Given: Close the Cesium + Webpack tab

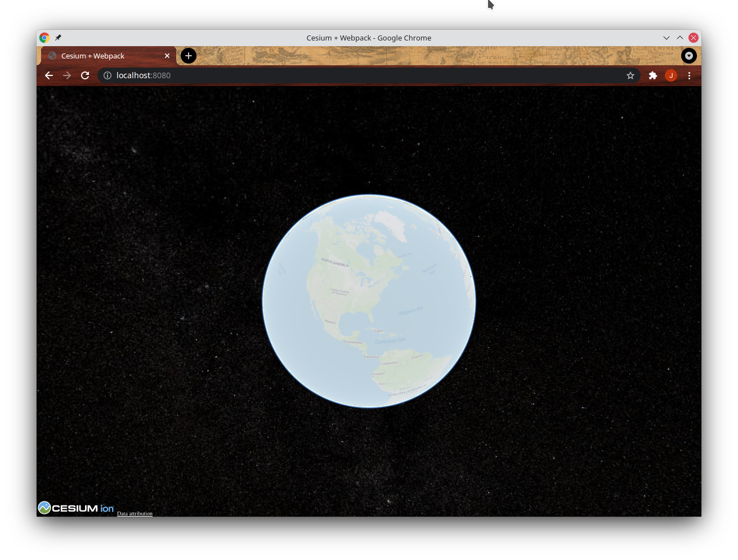Looking at the screenshot, I should (x=167, y=56).
